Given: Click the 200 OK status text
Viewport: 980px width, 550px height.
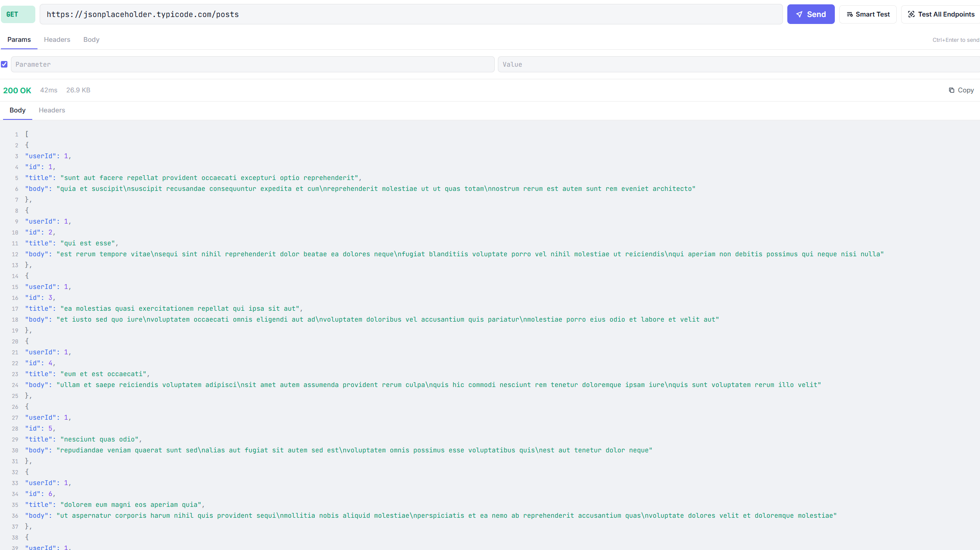Looking at the screenshot, I should point(17,91).
